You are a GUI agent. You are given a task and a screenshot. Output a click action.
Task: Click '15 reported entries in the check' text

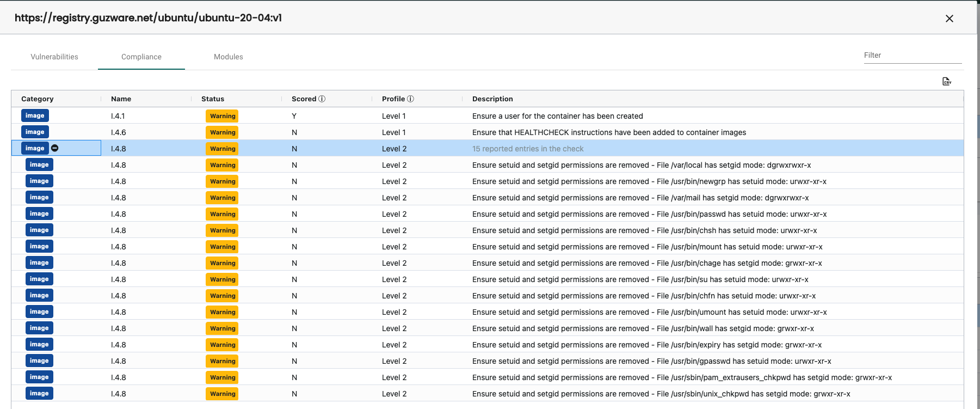(528, 149)
